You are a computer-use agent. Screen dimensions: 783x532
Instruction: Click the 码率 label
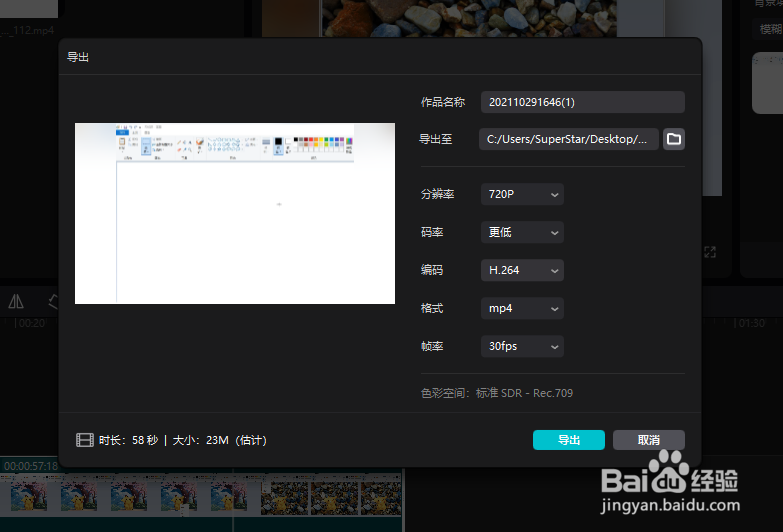tap(432, 232)
